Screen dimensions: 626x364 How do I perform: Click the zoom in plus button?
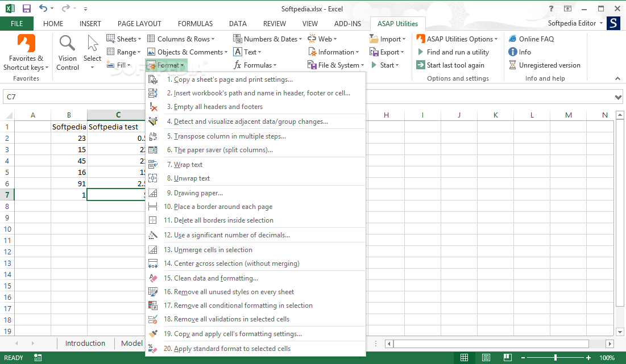tap(588, 358)
